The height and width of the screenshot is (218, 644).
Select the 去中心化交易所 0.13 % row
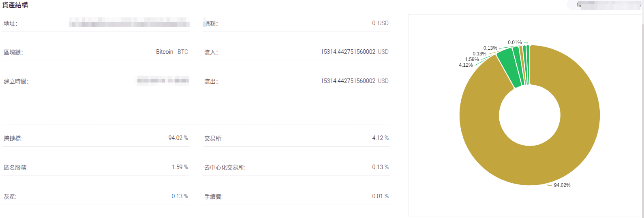[x=296, y=167]
